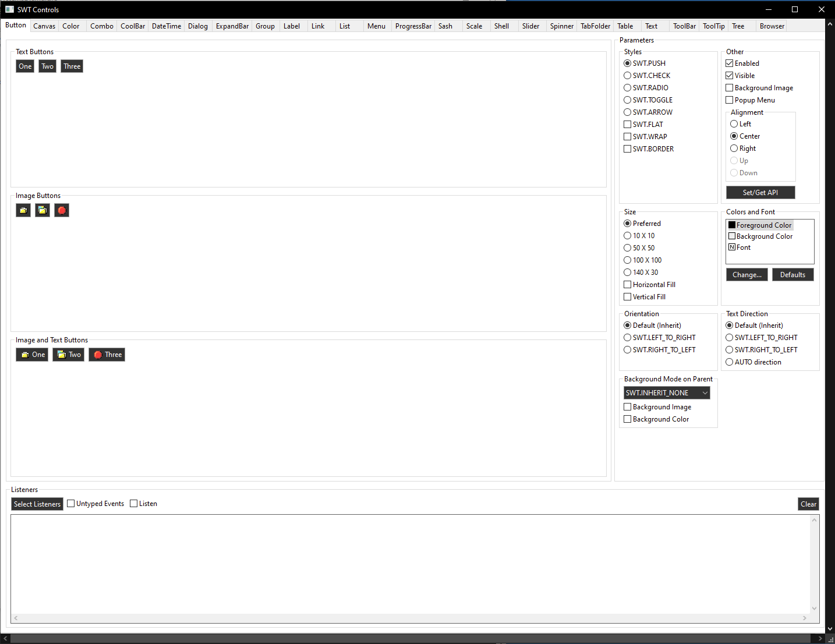The image size is (835, 644).
Task: Set alignment to Left
Action: click(741, 124)
